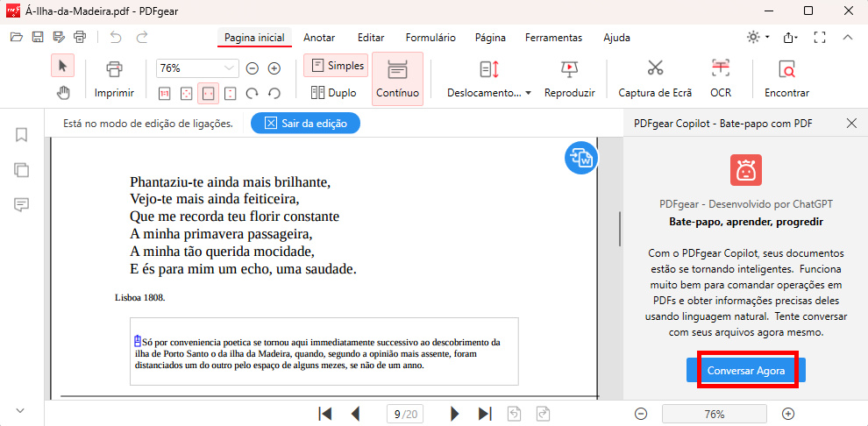Click the next view icon in bottom bar

542,413
